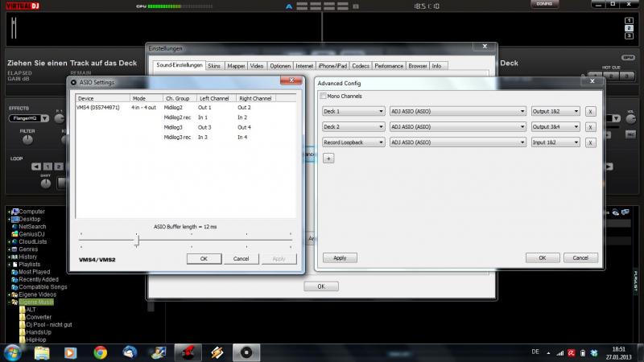Viewport: 644px width, 362px height.
Task: Open the CONFIG button at top
Action: pos(544,4)
